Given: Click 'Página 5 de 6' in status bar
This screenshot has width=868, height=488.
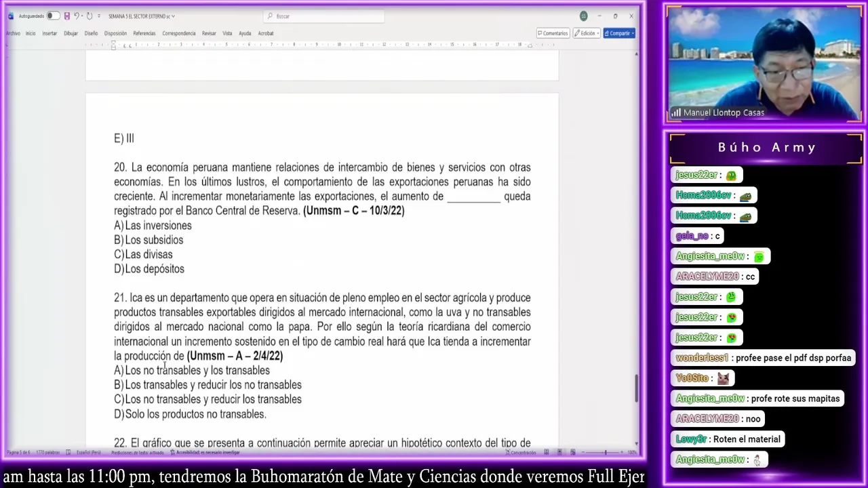Looking at the screenshot, I should (18, 452).
